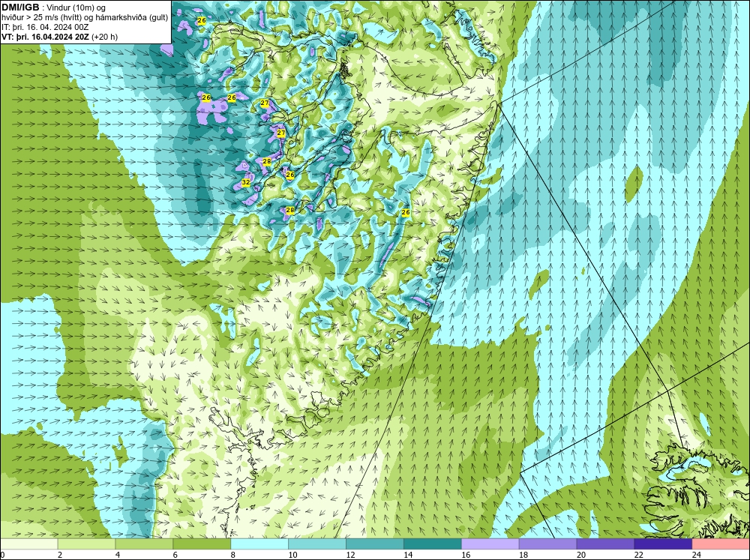
Task: Click the legend scale value 8
Action: (x=233, y=555)
